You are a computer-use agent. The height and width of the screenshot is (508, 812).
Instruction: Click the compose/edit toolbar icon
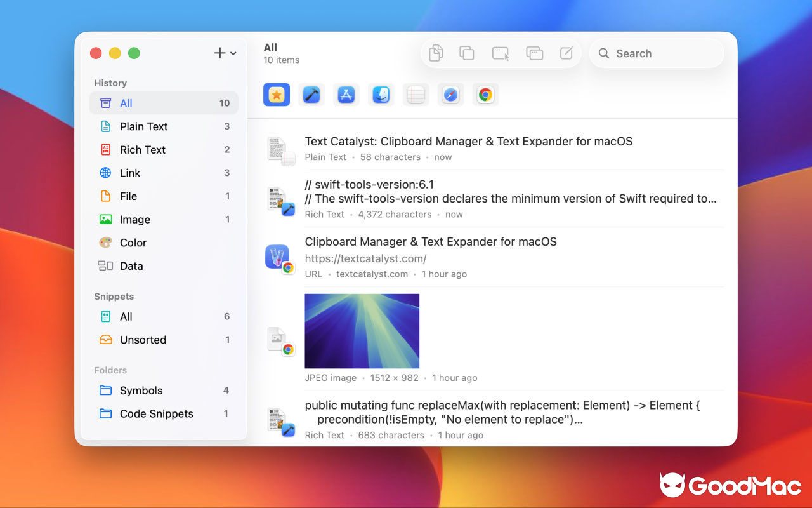pyautogui.click(x=566, y=53)
